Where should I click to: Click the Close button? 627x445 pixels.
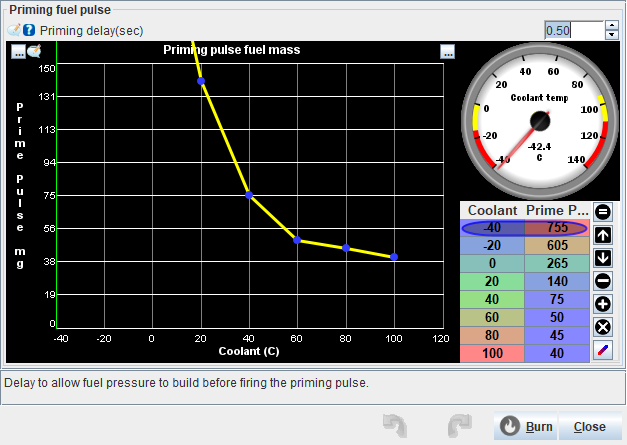pyautogui.click(x=590, y=427)
